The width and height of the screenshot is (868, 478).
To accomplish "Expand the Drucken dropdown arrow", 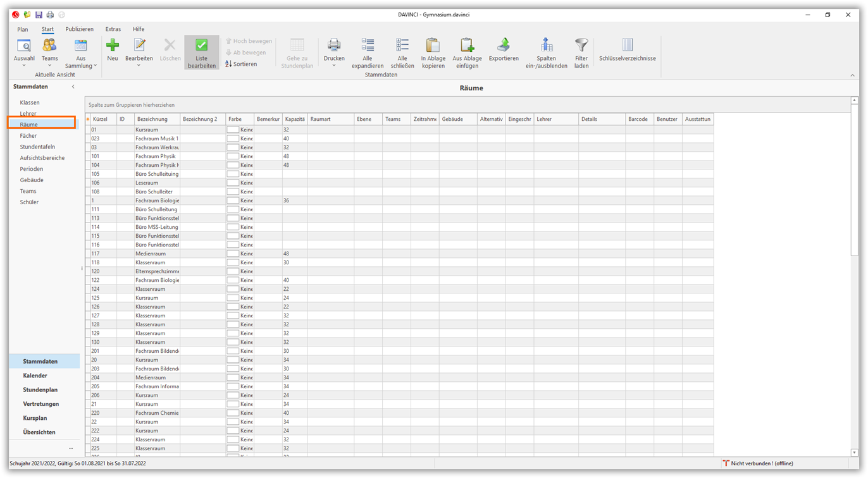I will [334, 65].
